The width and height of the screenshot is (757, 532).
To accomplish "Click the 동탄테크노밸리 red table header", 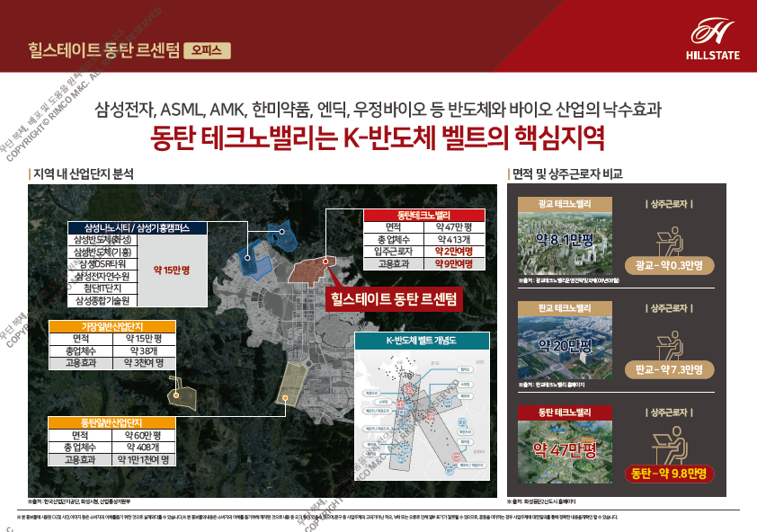I will (423, 216).
